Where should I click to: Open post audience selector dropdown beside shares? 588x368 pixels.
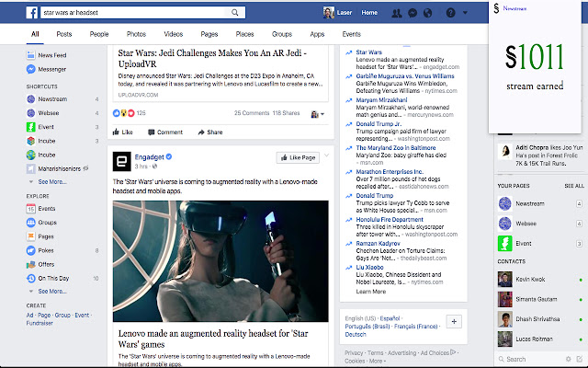click(x=318, y=114)
